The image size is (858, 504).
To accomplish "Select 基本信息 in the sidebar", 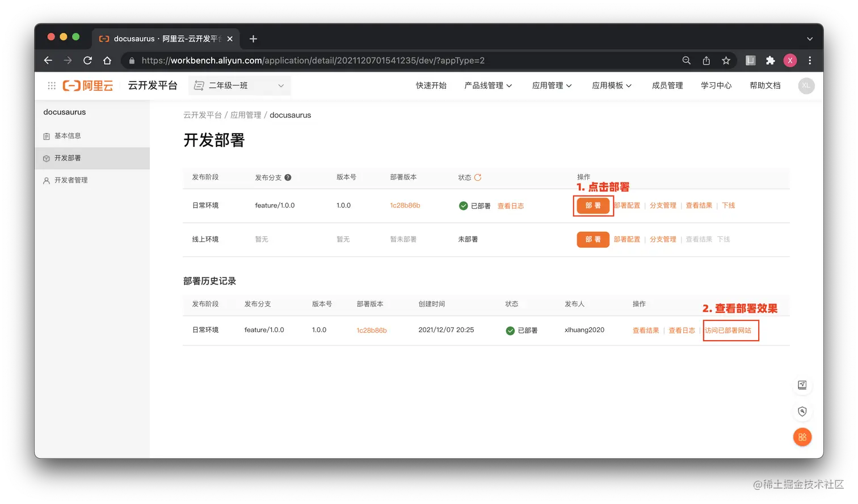I will coord(92,136).
